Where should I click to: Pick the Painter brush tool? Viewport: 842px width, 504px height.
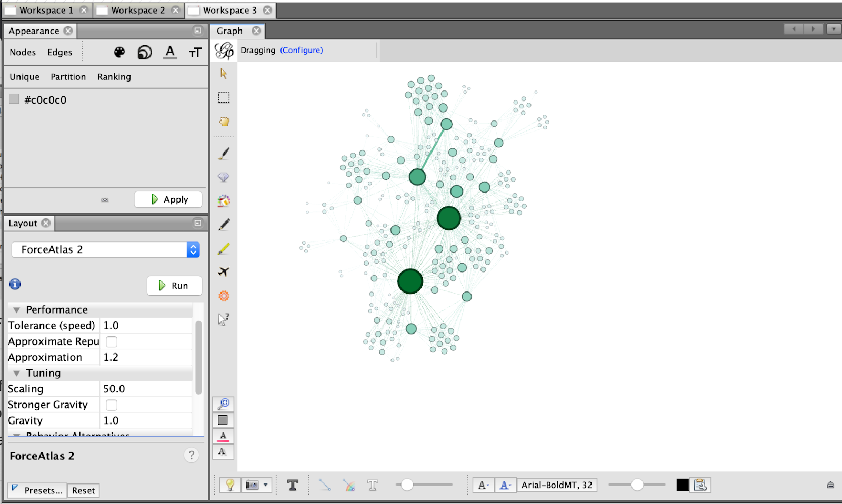pyautogui.click(x=224, y=153)
